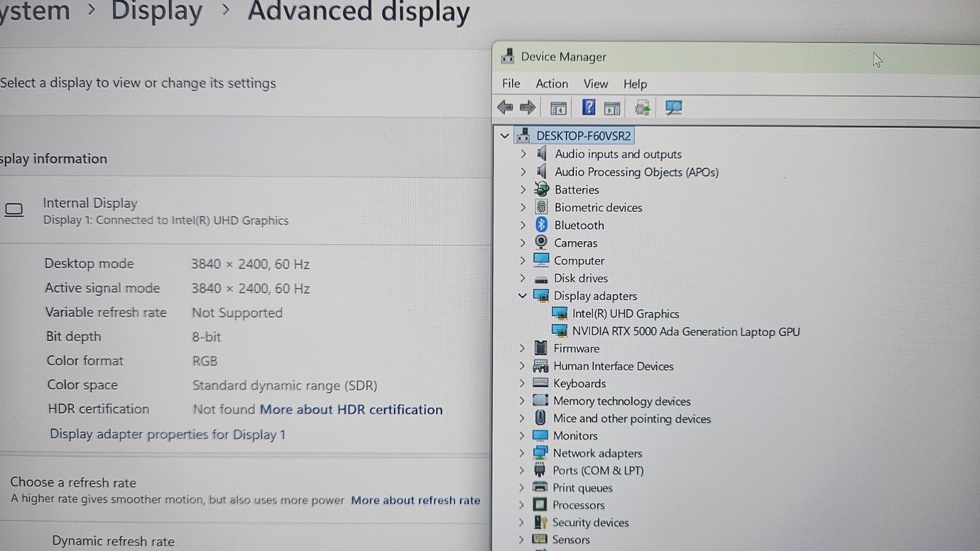Collapse the DESKTOP-F60VSR2 root node
The image size is (980, 551).
click(505, 135)
